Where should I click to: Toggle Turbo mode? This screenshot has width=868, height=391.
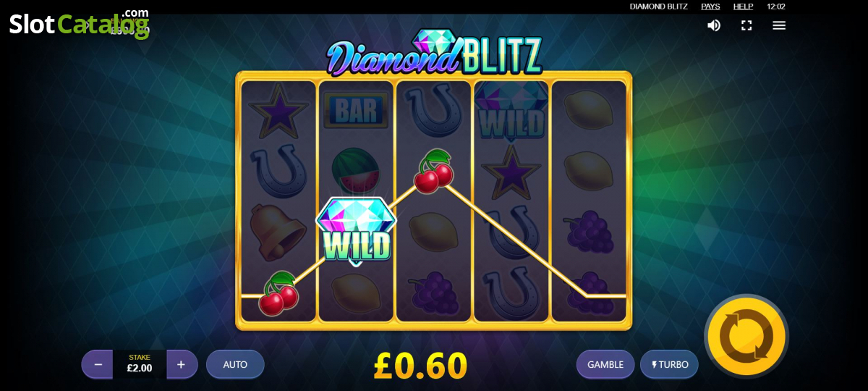coord(669,364)
